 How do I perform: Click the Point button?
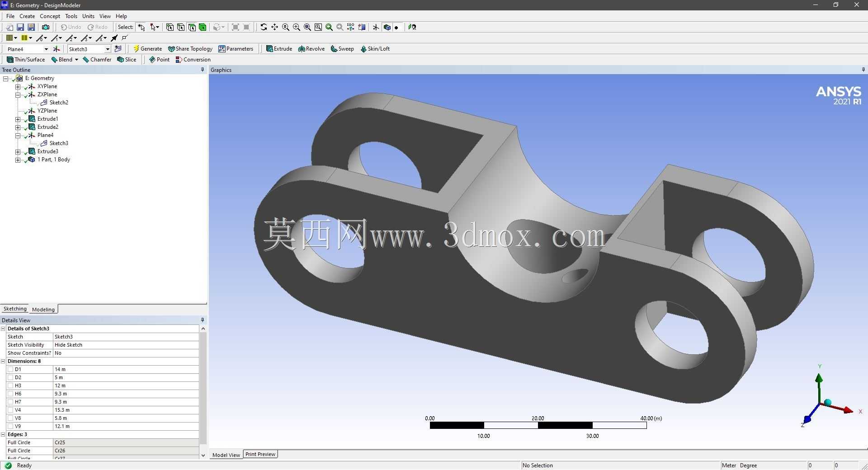pos(159,60)
